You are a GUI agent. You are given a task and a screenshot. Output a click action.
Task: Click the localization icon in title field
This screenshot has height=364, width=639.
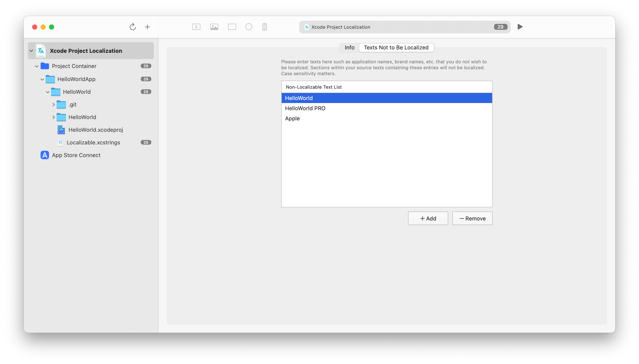(306, 27)
